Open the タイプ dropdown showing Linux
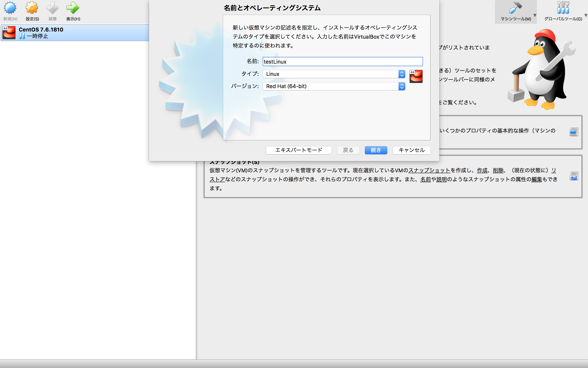The width and height of the screenshot is (588, 368). pos(334,74)
